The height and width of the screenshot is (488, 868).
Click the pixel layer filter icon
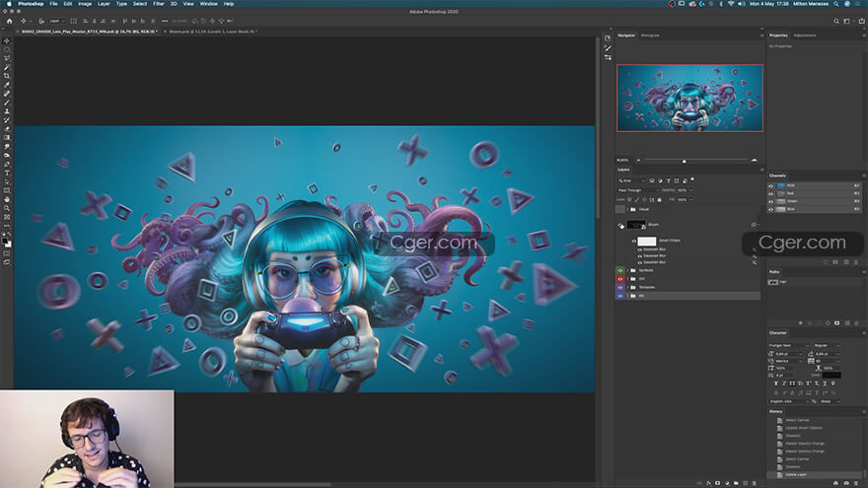point(652,180)
